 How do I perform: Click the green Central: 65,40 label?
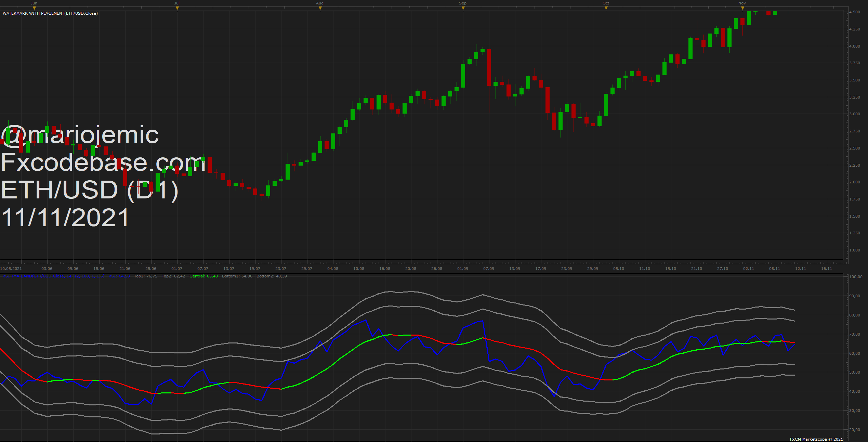(x=203, y=276)
